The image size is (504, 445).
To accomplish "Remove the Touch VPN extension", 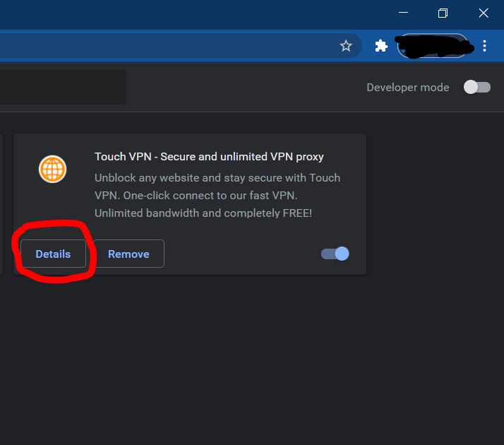I will point(128,254).
